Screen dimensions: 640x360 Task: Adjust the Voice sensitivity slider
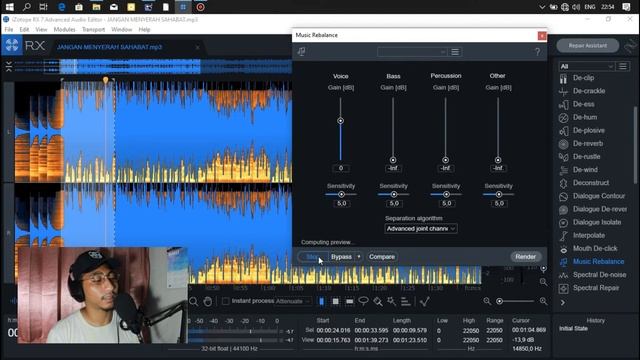pyautogui.click(x=341, y=195)
